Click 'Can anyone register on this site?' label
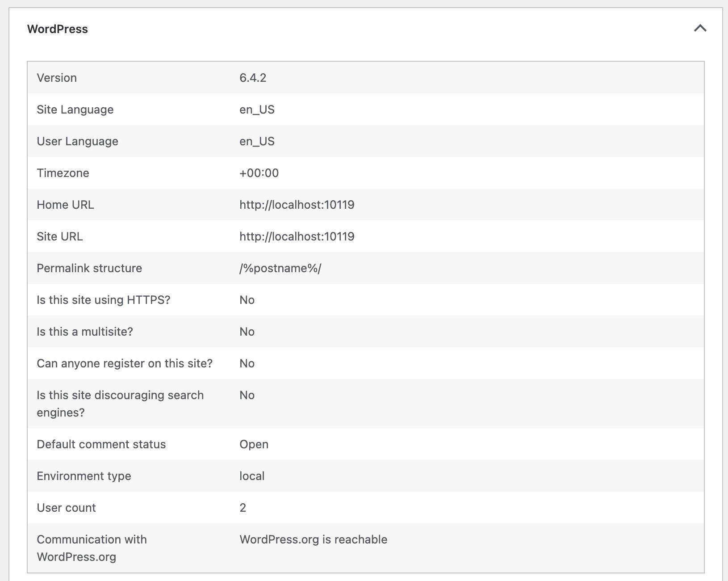 [x=125, y=363]
